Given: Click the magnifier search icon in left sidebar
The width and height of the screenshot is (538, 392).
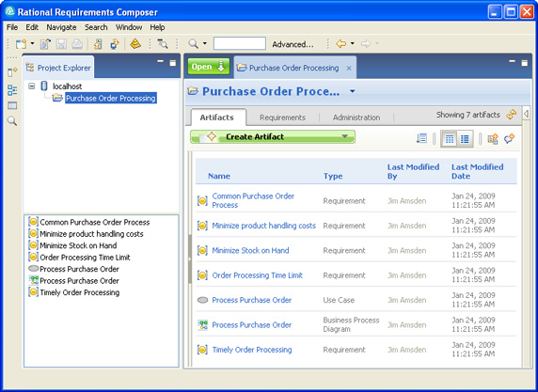Looking at the screenshot, I should pos(12,120).
